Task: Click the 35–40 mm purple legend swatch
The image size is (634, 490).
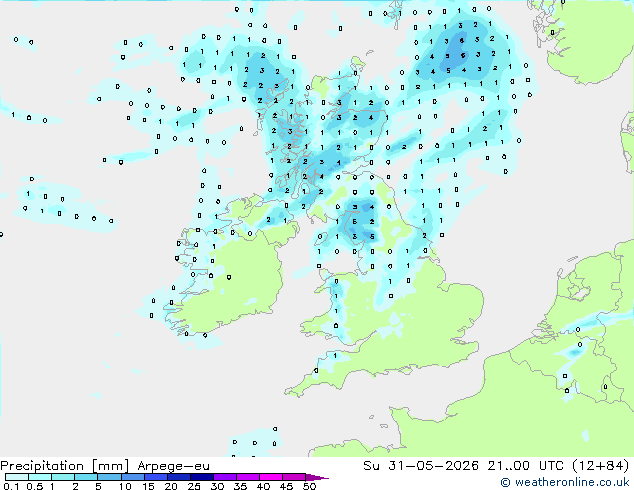Action: [247, 477]
